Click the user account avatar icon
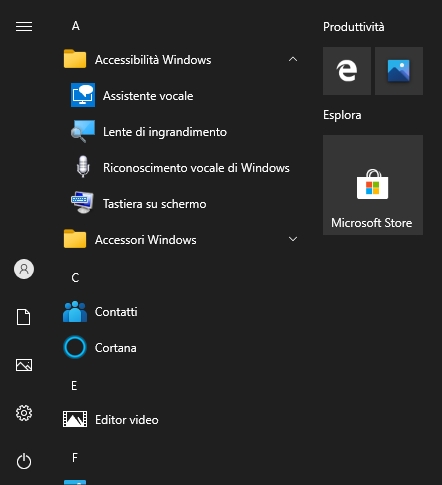Viewport: 442px width, 485px height. 24,269
